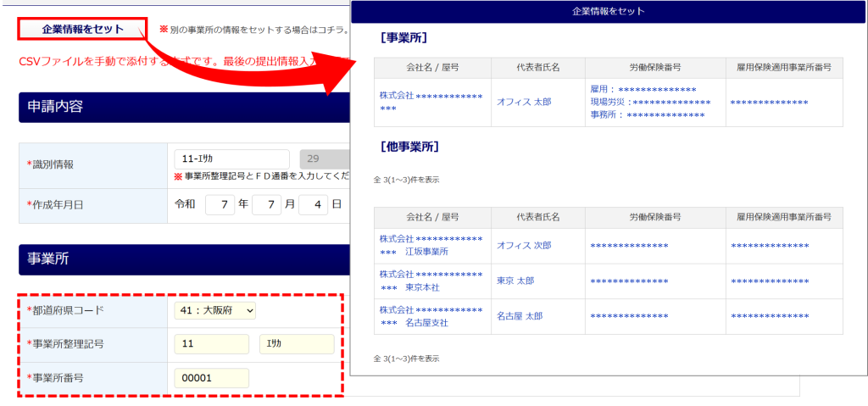Open the 都道府県コード dropdown showing 41：大阪府

pos(214,311)
